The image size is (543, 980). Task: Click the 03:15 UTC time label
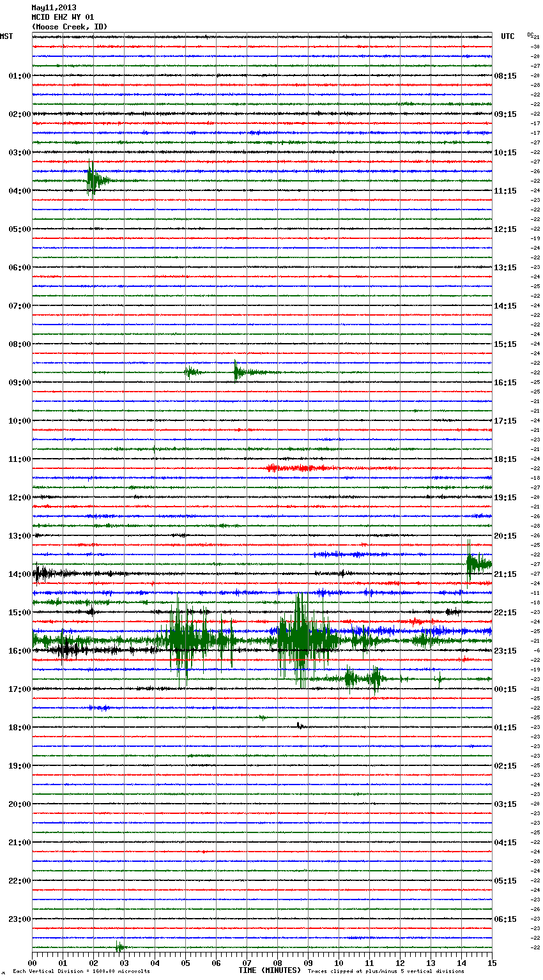tap(505, 804)
